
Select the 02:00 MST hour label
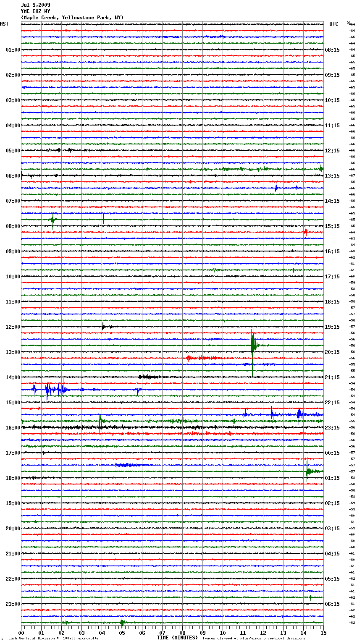click(x=13, y=75)
